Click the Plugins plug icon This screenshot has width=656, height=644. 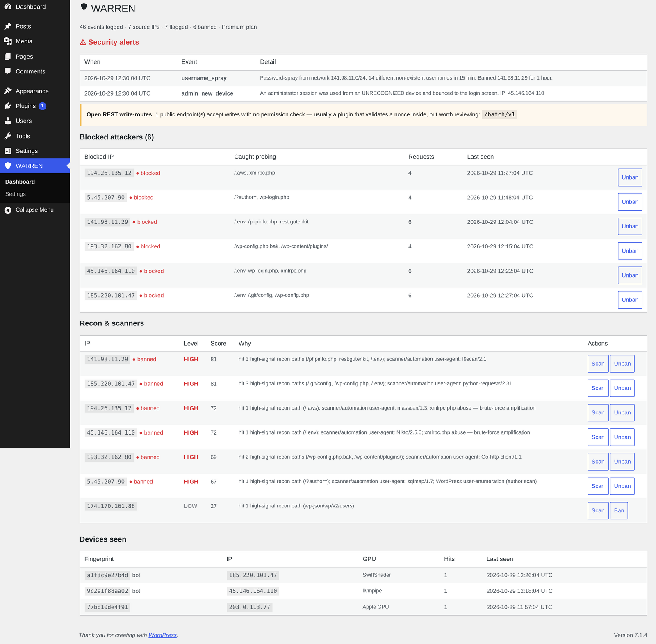tap(8, 106)
